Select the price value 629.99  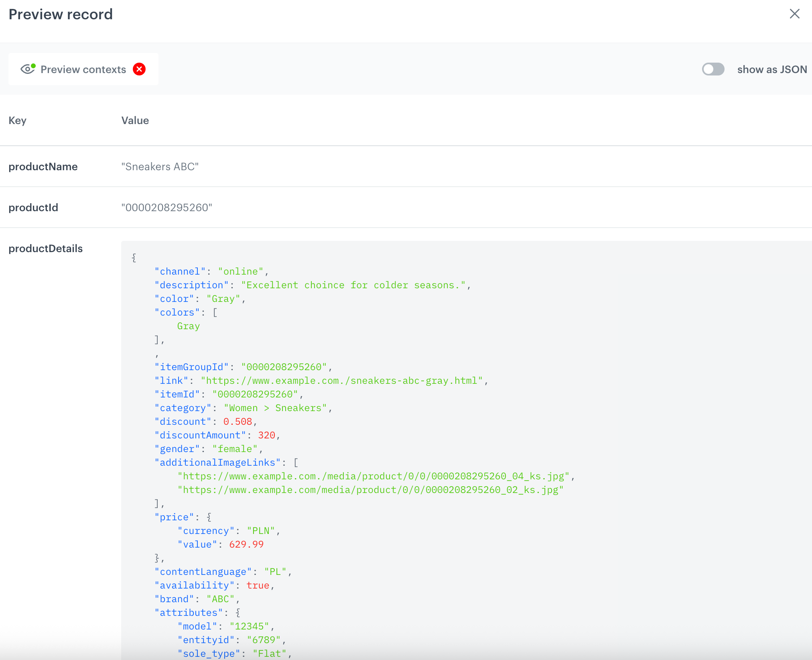247,544
